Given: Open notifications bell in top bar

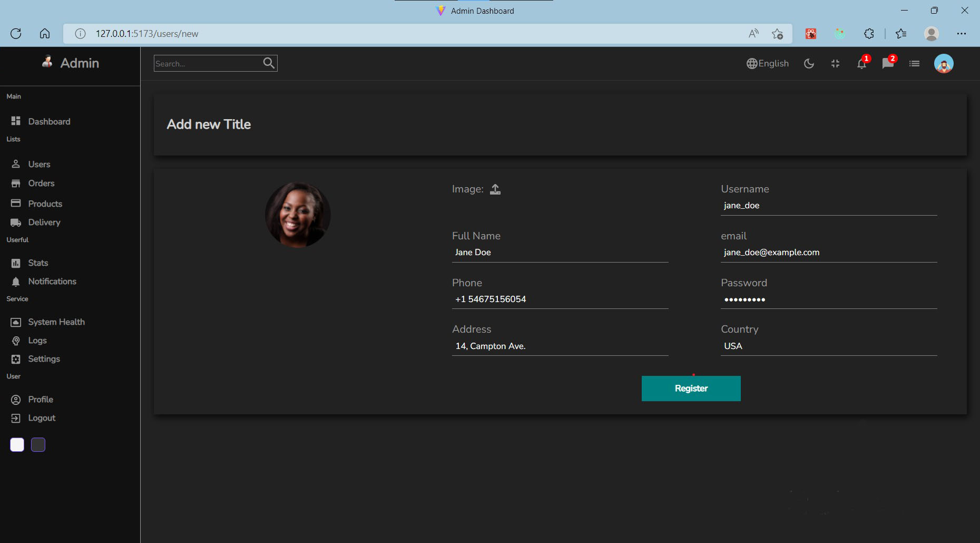Looking at the screenshot, I should [x=861, y=64].
